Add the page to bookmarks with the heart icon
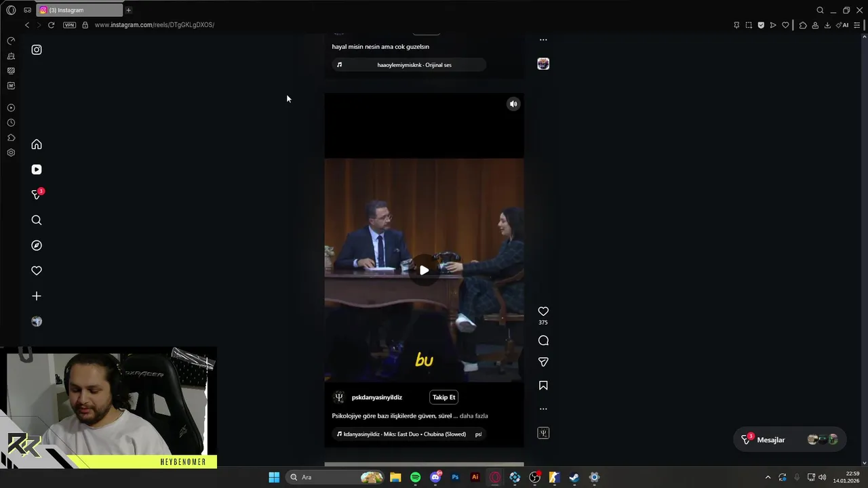 tap(785, 25)
